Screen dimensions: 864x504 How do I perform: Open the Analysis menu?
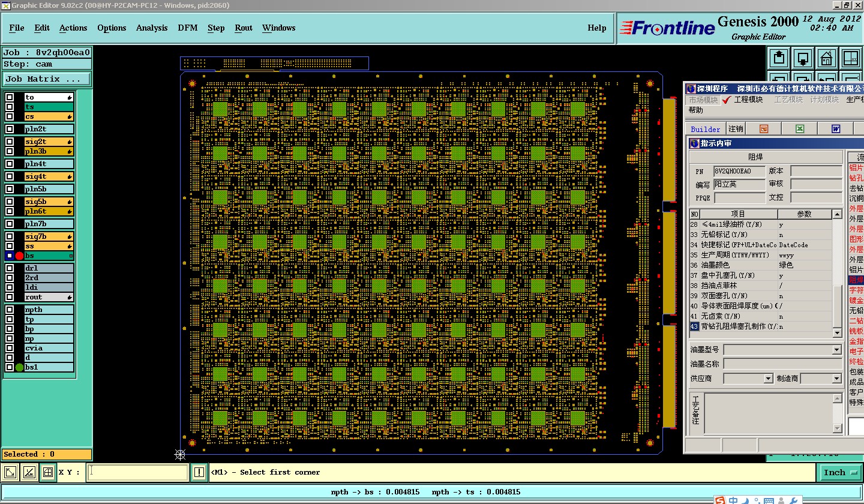click(x=152, y=28)
